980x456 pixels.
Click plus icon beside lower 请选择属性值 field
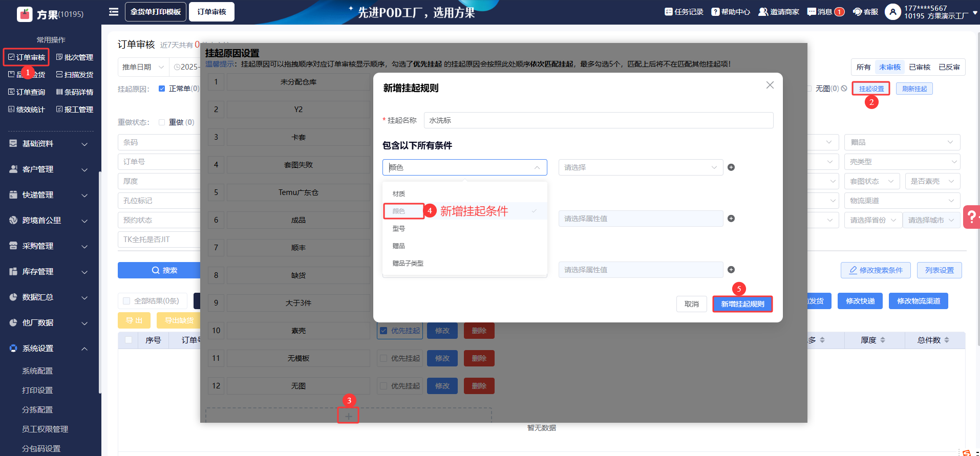pyautogui.click(x=731, y=270)
